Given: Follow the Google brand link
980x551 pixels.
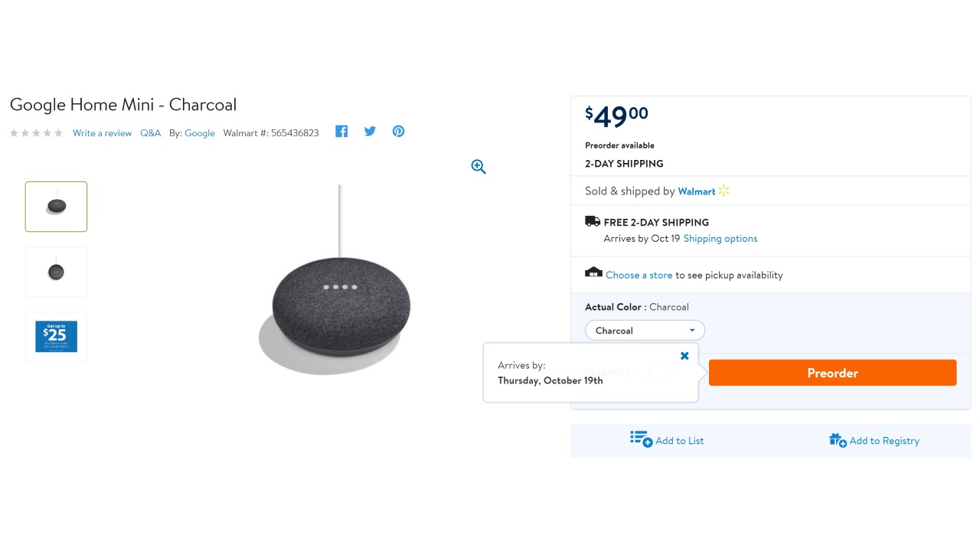Looking at the screenshot, I should [200, 133].
